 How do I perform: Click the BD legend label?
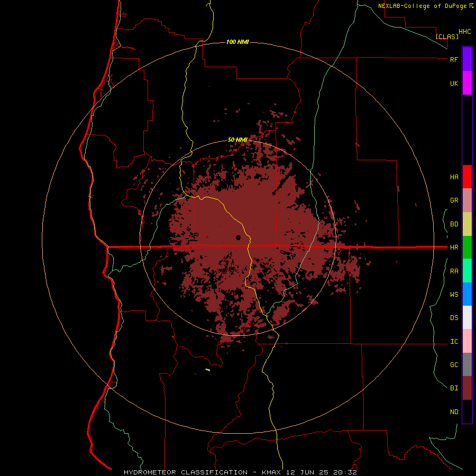tap(454, 224)
